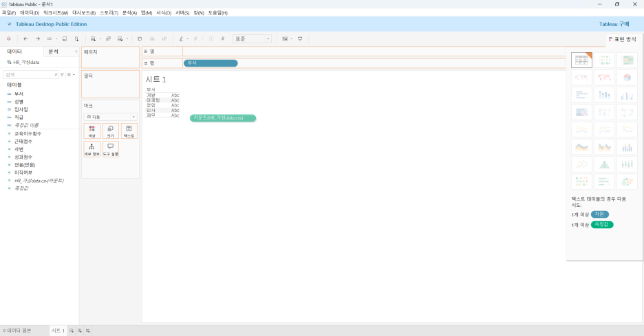Swap rows and columns toolbar icon

[140, 38]
